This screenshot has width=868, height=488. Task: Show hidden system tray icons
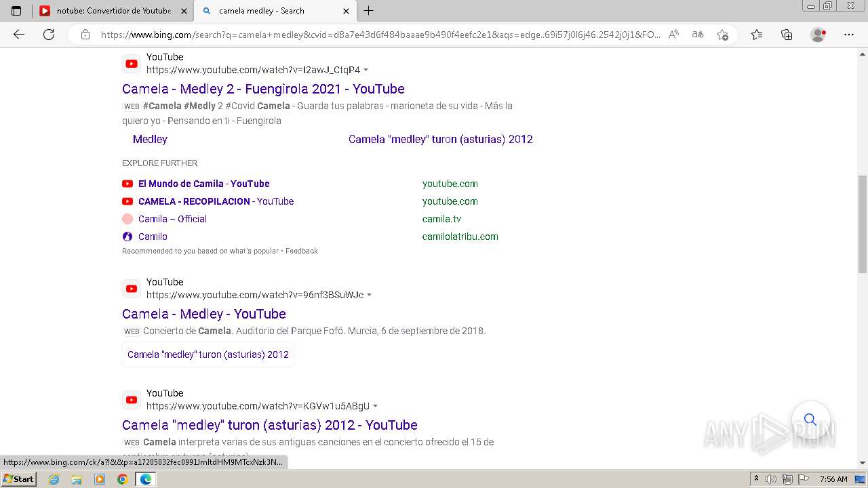coord(756,479)
